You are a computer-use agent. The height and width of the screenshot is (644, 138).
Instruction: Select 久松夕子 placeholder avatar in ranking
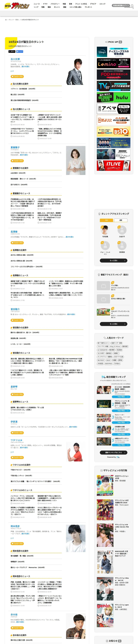[122, 230]
